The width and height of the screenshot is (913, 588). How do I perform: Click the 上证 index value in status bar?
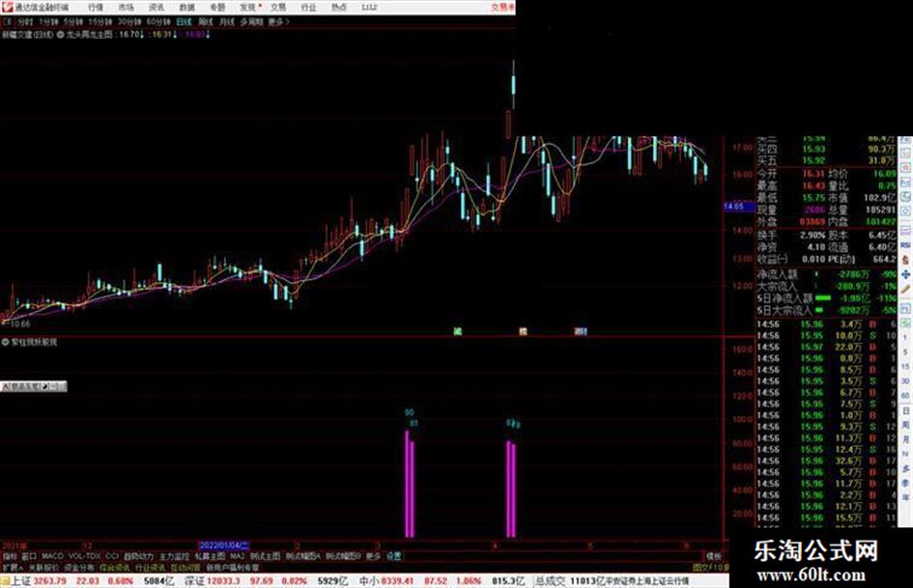point(49,581)
